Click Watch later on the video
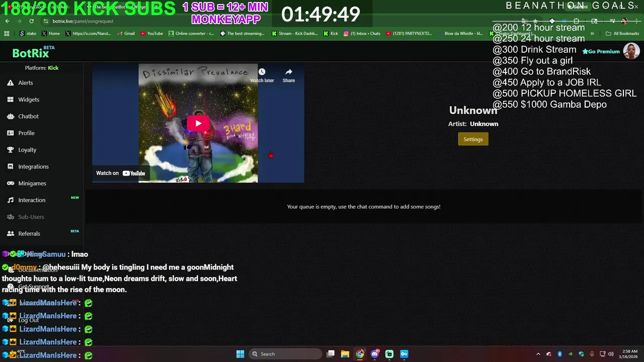 coord(262,75)
